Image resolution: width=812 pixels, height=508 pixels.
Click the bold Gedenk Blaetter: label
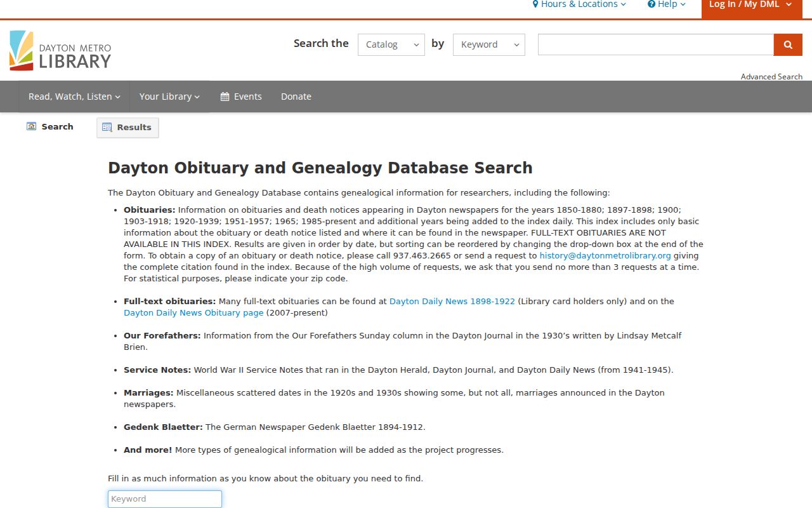(x=163, y=427)
